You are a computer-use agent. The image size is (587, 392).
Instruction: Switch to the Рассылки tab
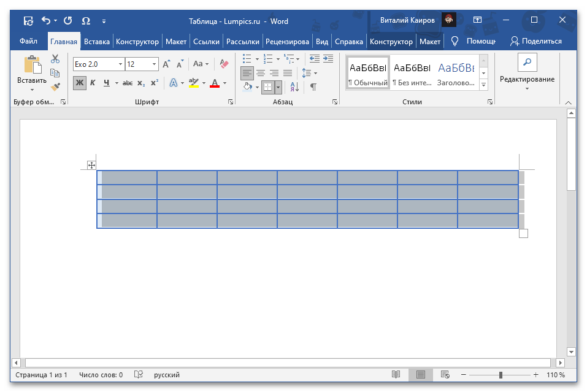point(242,42)
